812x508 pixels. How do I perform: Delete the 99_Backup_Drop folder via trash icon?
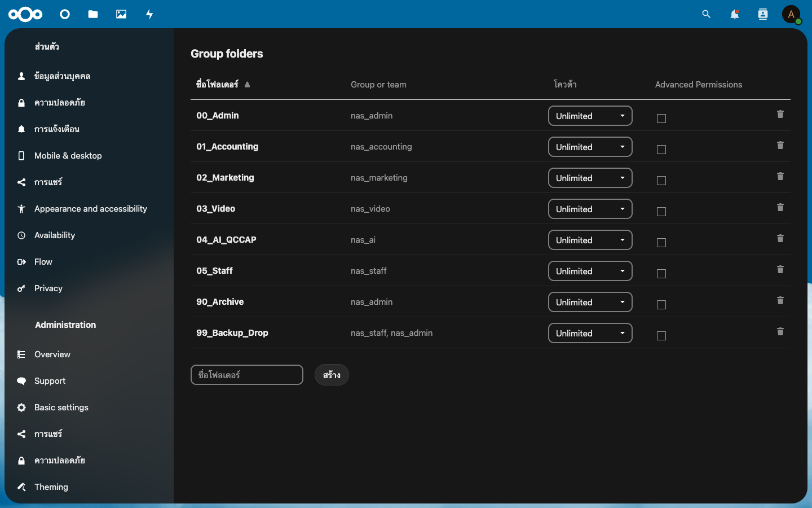click(780, 332)
